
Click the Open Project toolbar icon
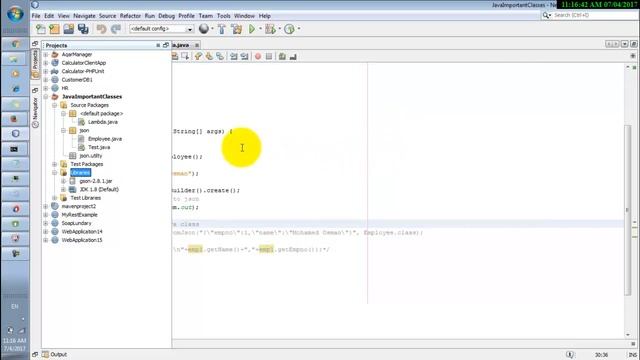69,29
